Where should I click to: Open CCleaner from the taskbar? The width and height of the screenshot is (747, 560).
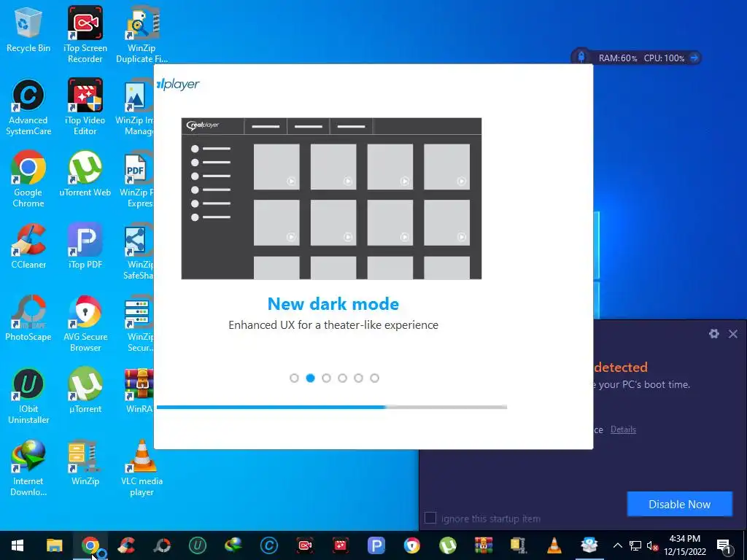pos(126,545)
